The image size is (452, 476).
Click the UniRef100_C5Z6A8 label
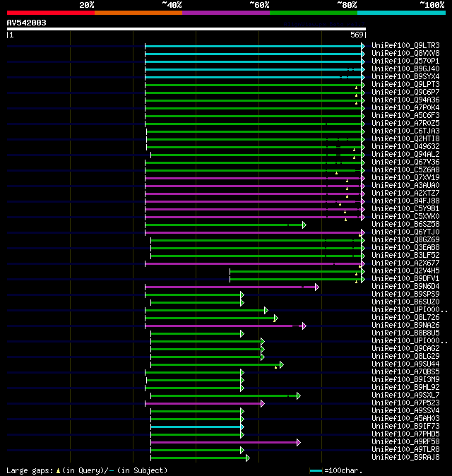tap(405, 170)
